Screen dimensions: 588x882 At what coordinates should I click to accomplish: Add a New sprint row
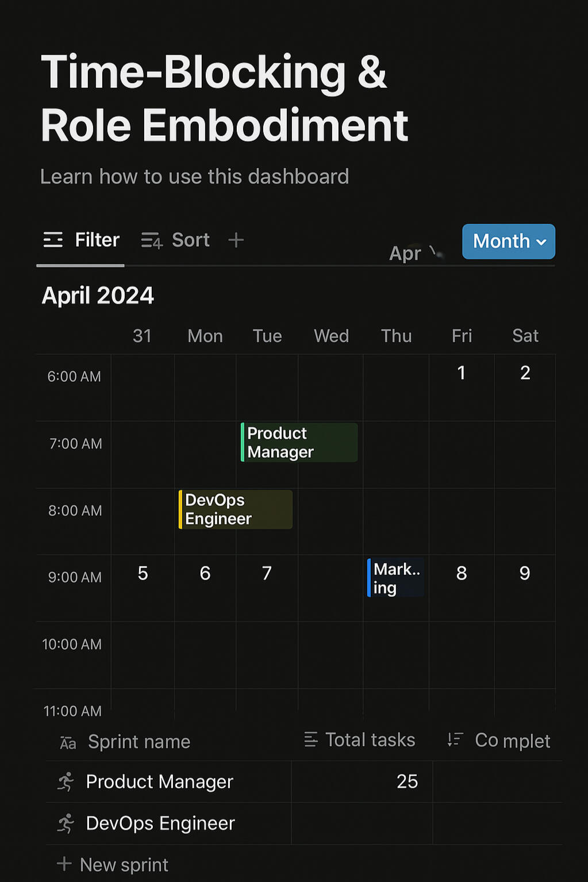[124, 864]
